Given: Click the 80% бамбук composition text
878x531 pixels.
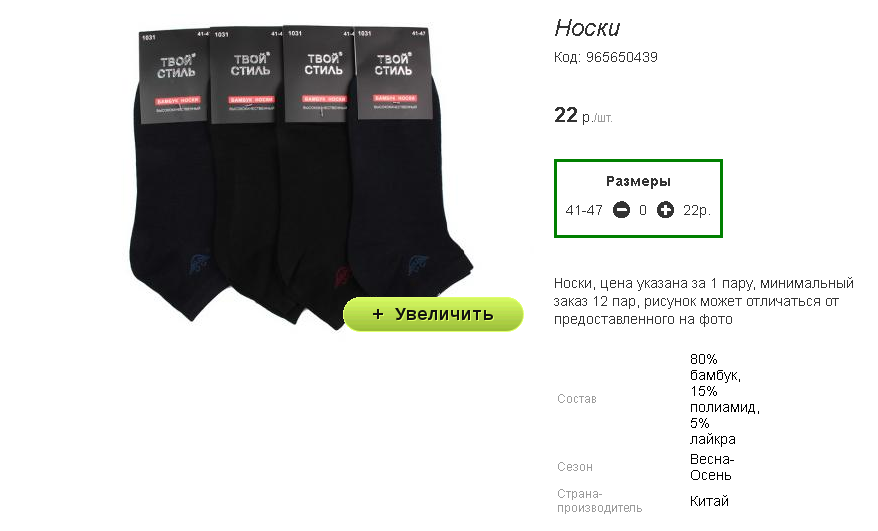Looking at the screenshot, I should (x=715, y=367).
